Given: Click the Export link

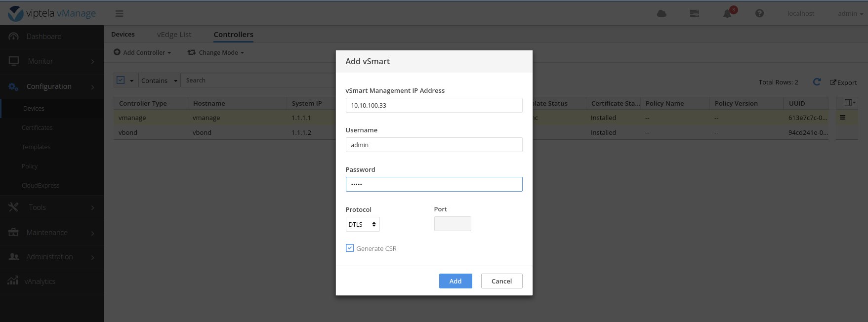Looking at the screenshot, I should 843,82.
